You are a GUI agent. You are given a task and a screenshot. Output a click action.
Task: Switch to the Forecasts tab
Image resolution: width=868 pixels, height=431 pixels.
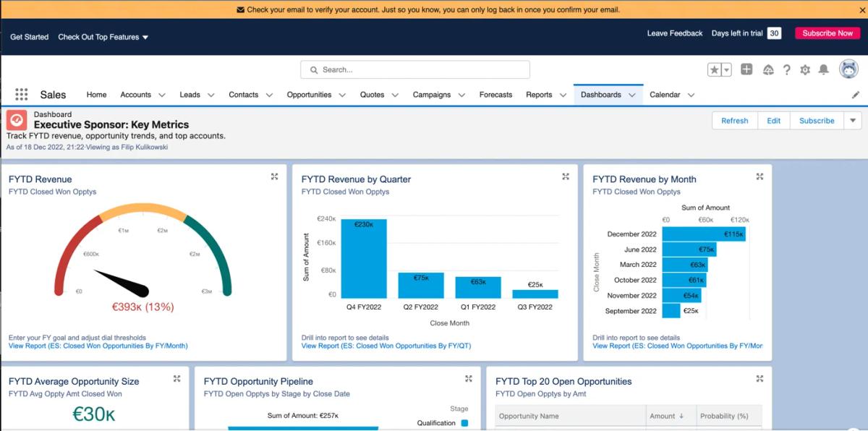point(495,95)
